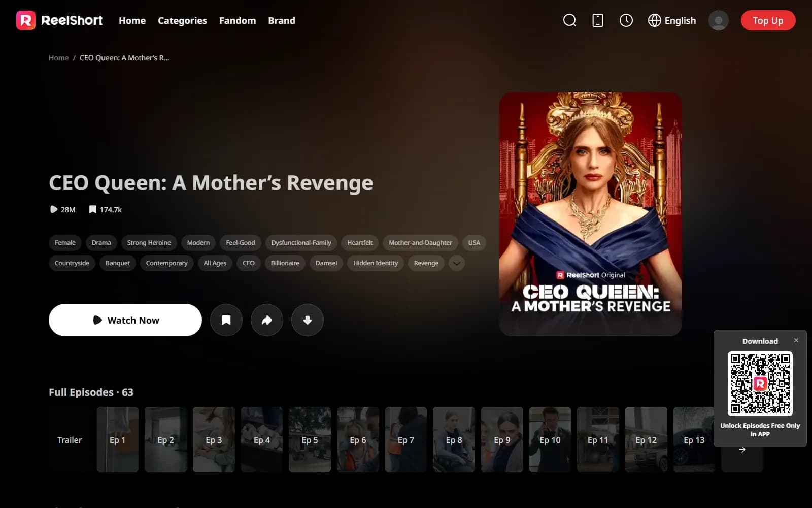This screenshot has height=508, width=812.
Task: Bookmark the series with the bookmark icon
Action: [x=226, y=320]
